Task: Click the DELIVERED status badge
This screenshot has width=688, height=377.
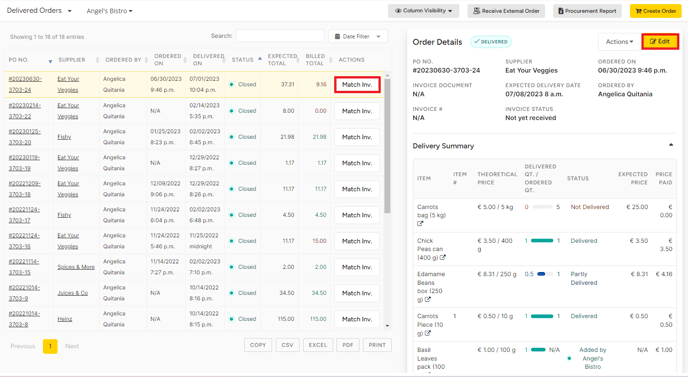Action: click(491, 42)
